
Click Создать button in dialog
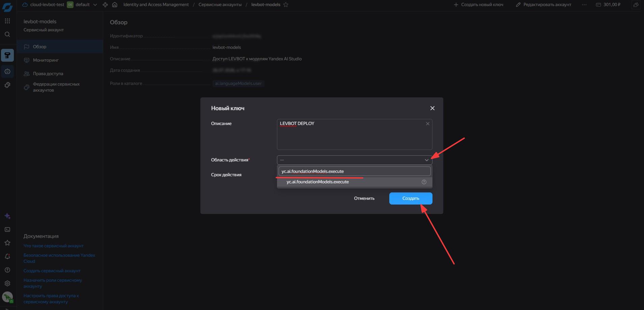[x=411, y=198]
